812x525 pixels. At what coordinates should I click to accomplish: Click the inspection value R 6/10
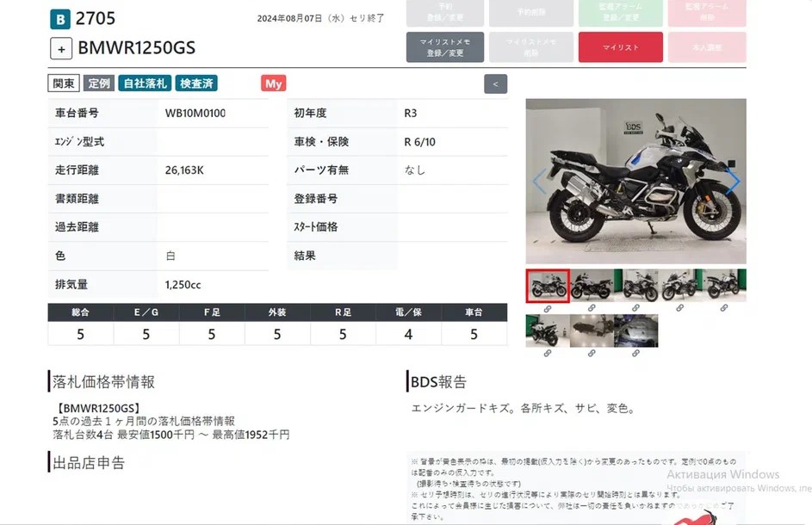pyautogui.click(x=420, y=142)
